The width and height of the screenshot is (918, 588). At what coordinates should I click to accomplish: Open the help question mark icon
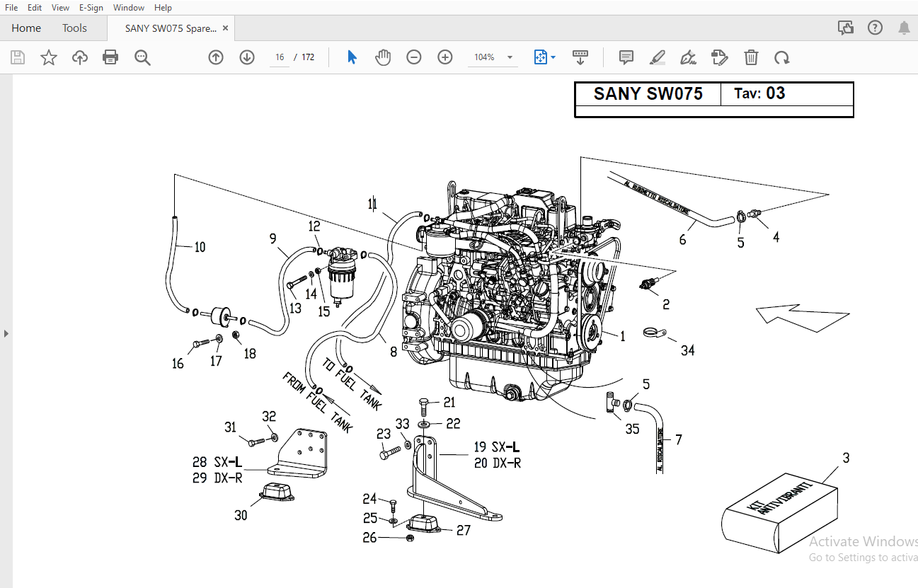pos(876,28)
